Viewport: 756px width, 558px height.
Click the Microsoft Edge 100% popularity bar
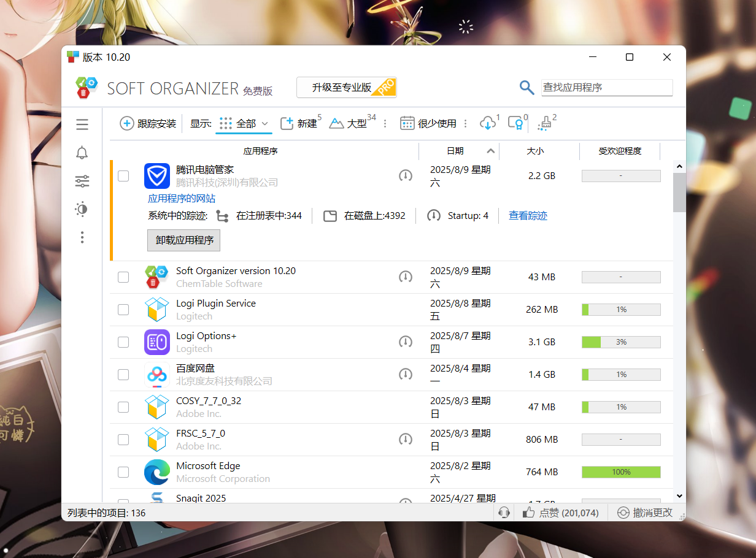point(621,472)
